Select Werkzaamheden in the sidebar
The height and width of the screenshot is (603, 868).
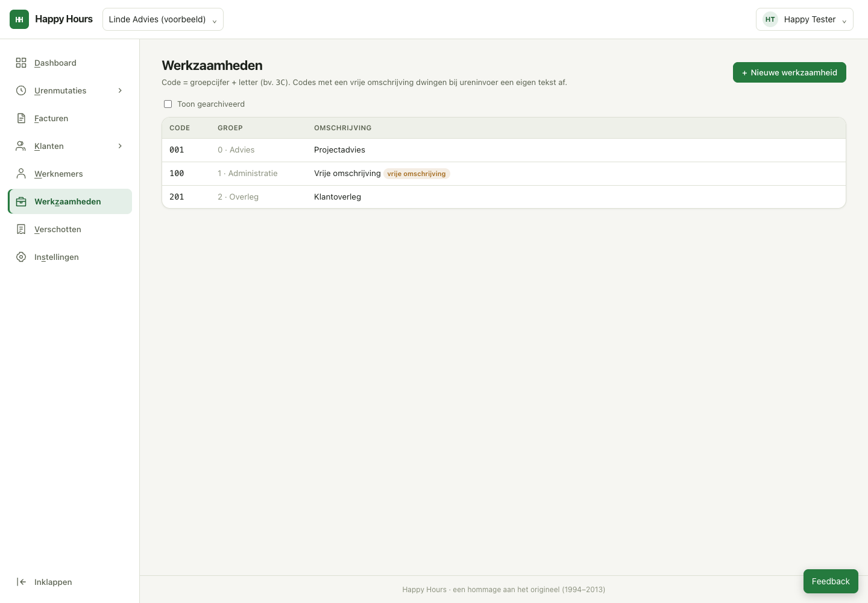[70, 201]
